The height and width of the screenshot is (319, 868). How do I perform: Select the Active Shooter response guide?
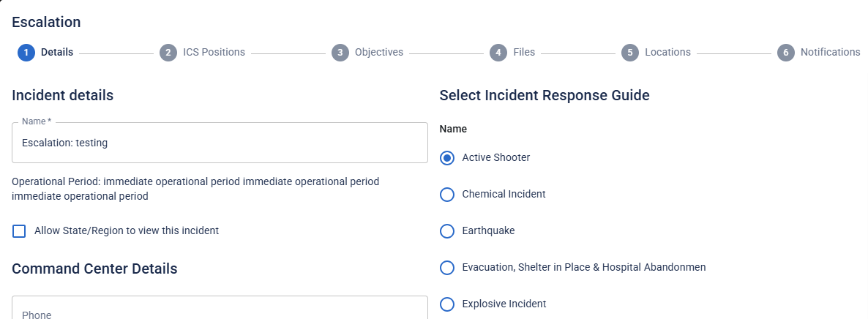447,158
